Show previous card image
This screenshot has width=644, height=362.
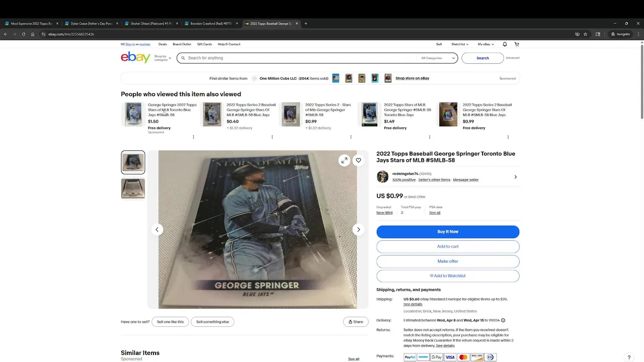pyautogui.click(x=157, y=229)
